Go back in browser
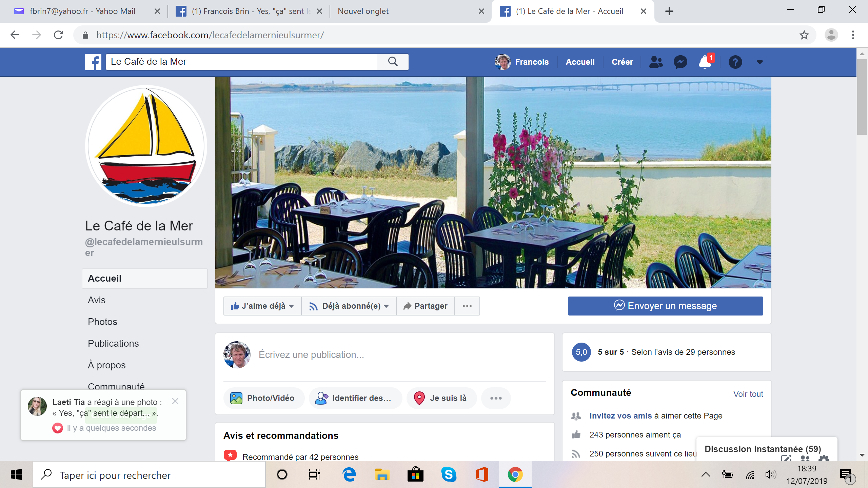 (x=15, y=35)
